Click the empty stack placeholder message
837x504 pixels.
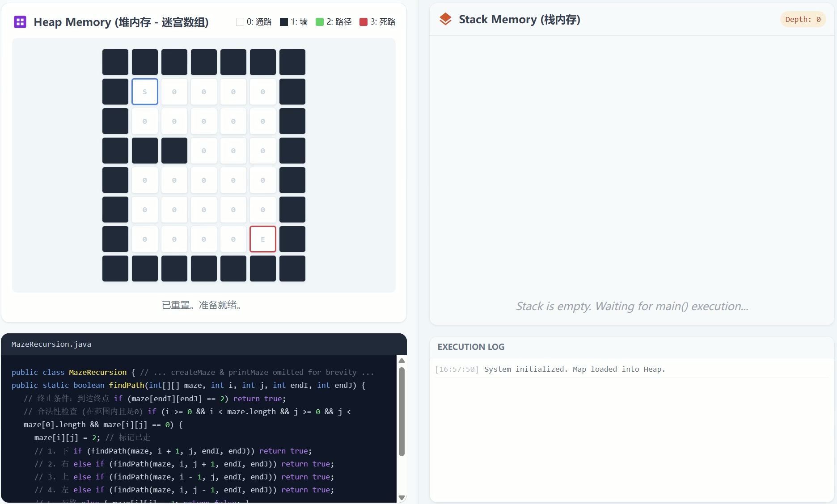coord(632,306)
